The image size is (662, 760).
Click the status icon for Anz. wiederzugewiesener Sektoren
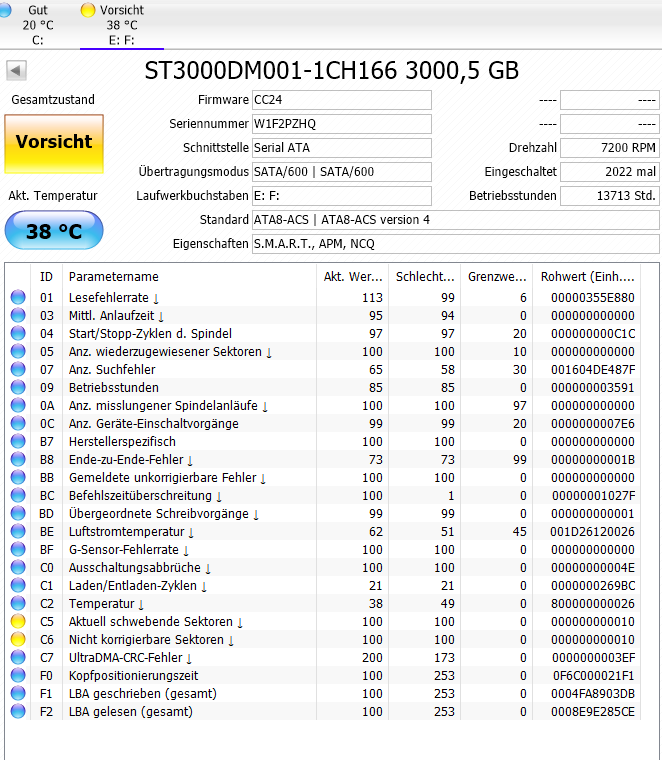18,351
